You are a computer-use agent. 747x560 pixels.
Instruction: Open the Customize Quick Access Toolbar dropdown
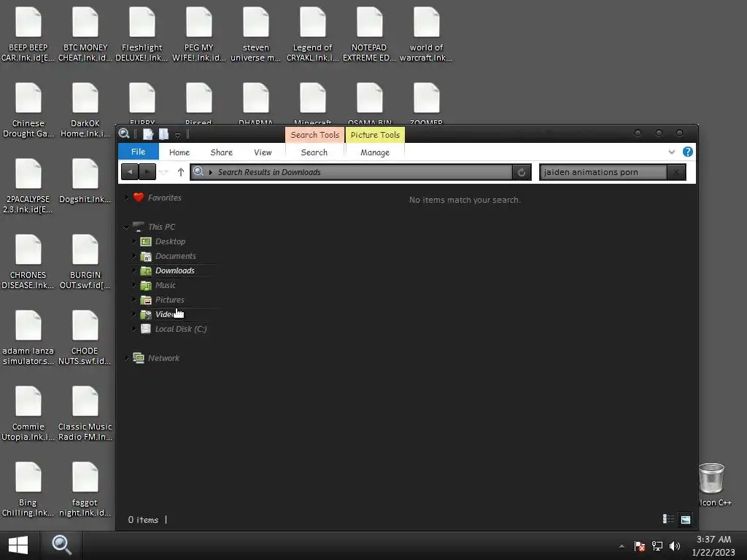(177, 135)
